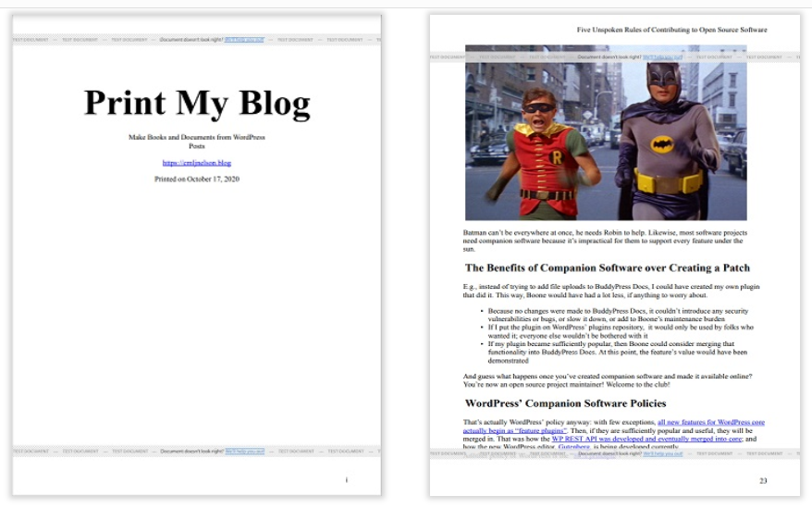Screen dimensions: 812x508
Task: Click subtitle "Make Books and Documents from WordPress Posts"
Action: pos(197,142)
